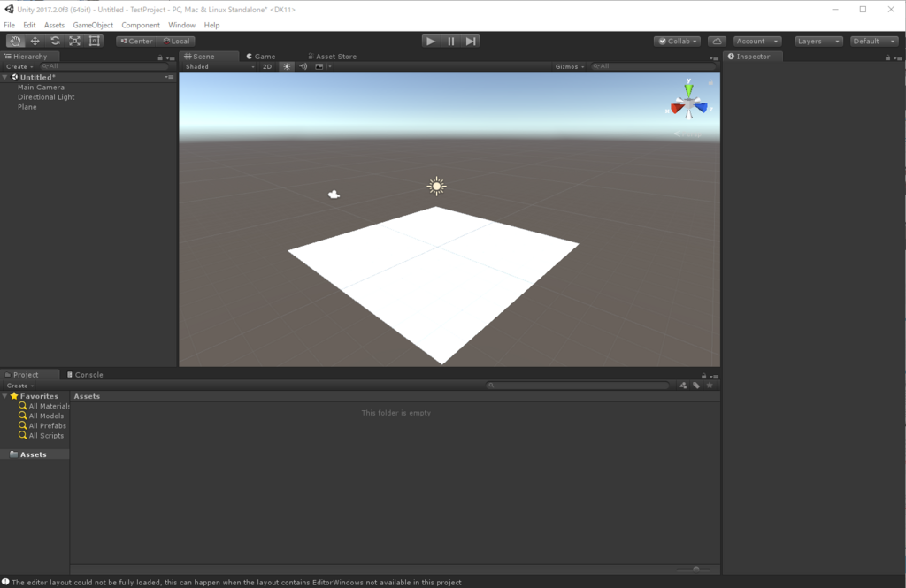Open the Assets menu
Image resolution: width=906 pixels, height=588 pixels.
click(x=54, y=25)
